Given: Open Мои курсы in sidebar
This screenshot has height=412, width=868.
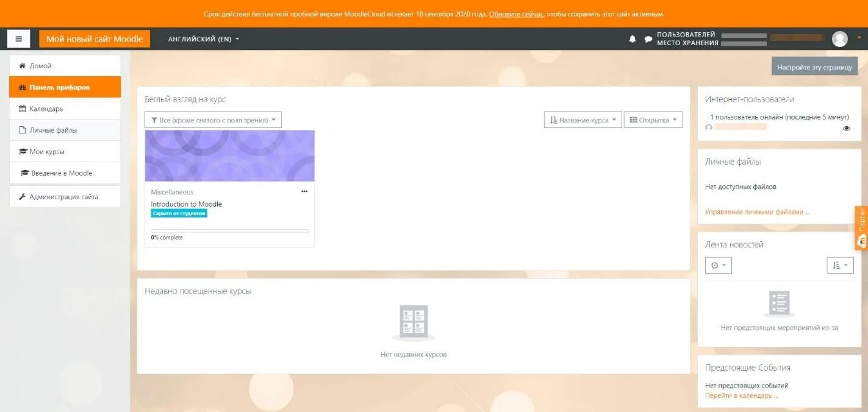Looking at the screenshot, I should [65, 151].
